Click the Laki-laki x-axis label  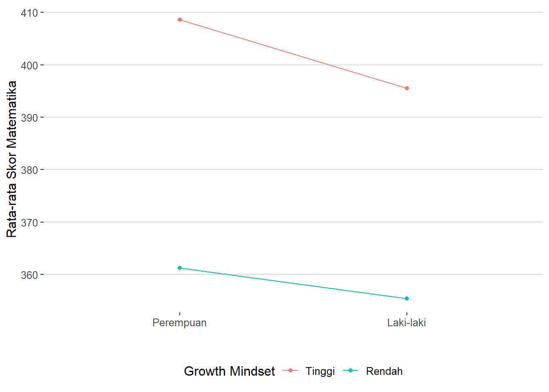(406, 323)
